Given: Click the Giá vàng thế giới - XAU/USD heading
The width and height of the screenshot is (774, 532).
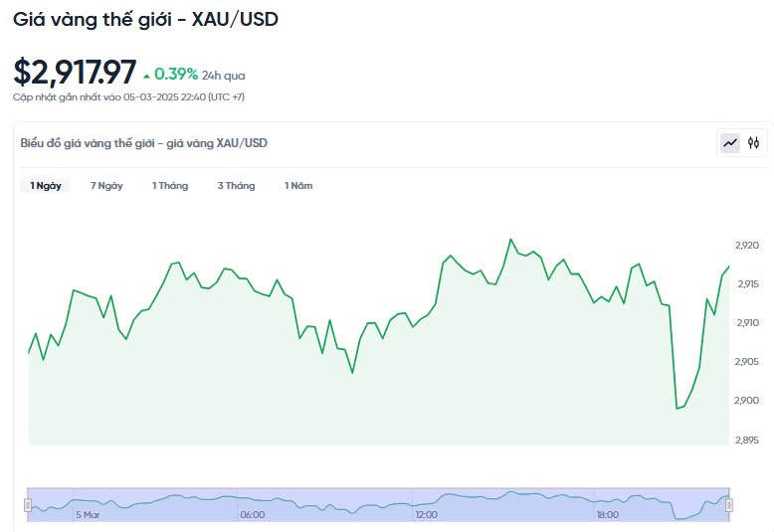Looking at the screenshot, I should point(145,20).
